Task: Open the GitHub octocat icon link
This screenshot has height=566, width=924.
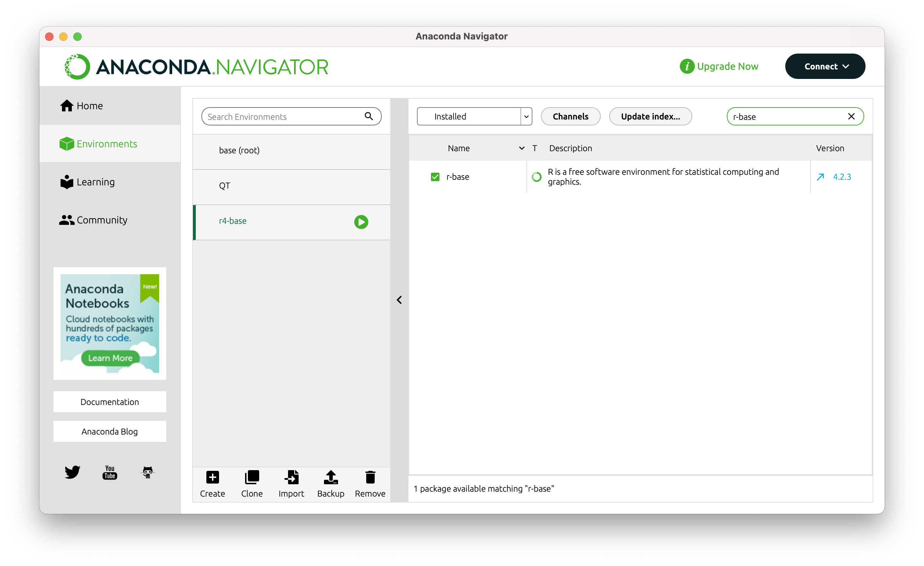Action: pos(148,472)
